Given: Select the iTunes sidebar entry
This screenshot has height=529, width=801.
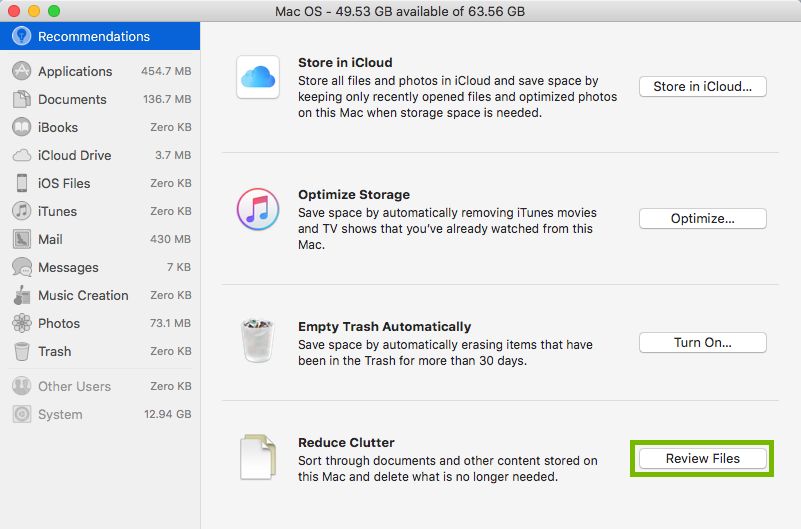Looking at the screenshot, I should [100, 211].
